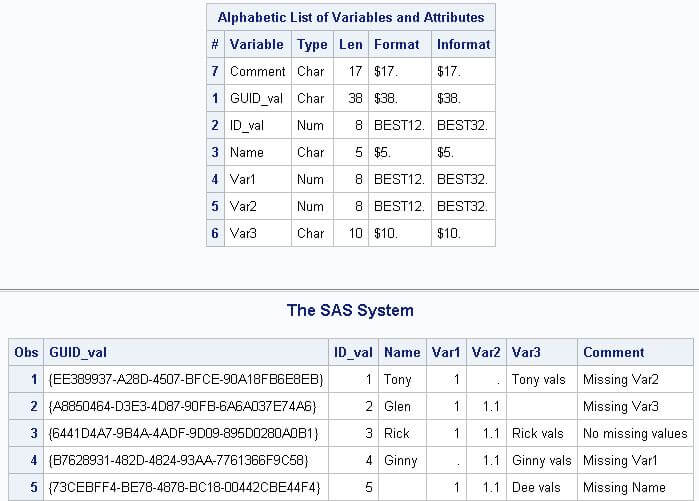The image size is (699, 501).
Task: Click the GUID_val column header
Action: point(78,352)
